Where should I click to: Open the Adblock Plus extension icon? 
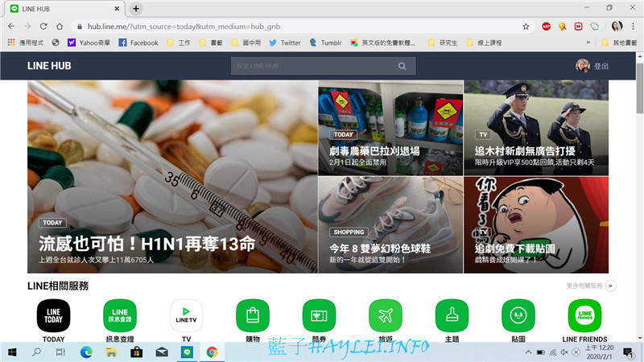pos(546,27)
